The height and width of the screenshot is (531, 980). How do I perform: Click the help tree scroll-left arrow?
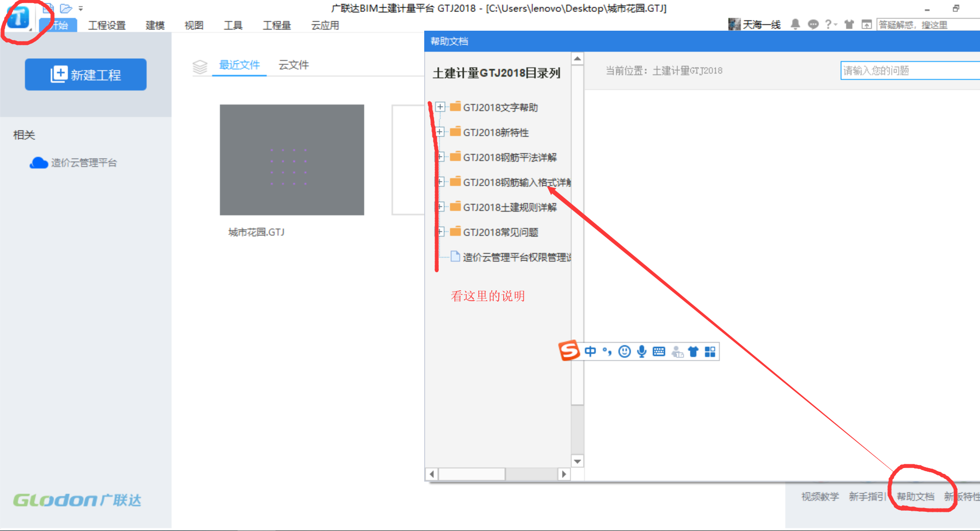coord(432,474)
